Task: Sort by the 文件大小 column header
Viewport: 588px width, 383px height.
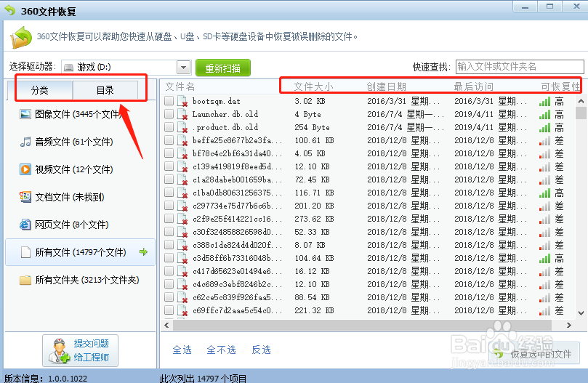Action: (313, 86)
